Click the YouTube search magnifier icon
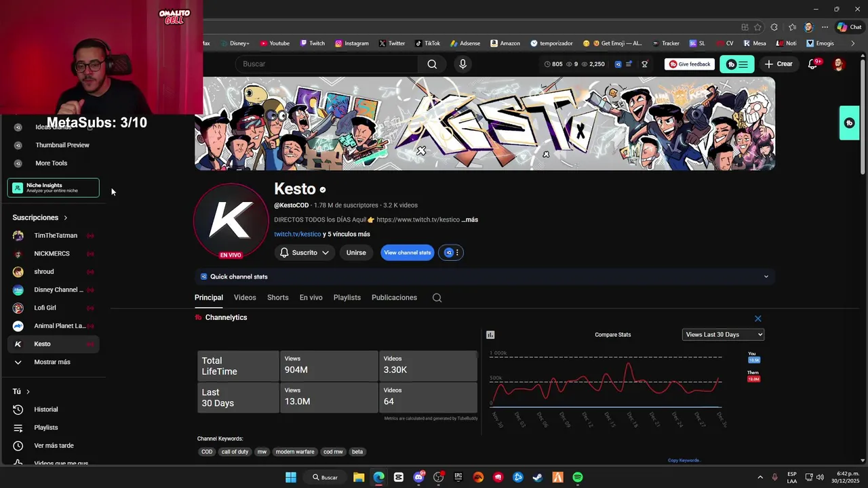 [432, 64]
